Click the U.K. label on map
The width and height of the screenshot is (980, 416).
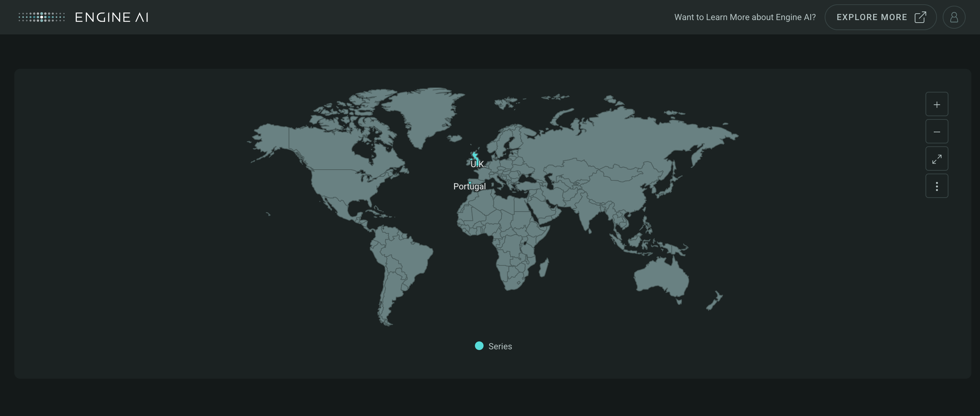coord(478,164)
